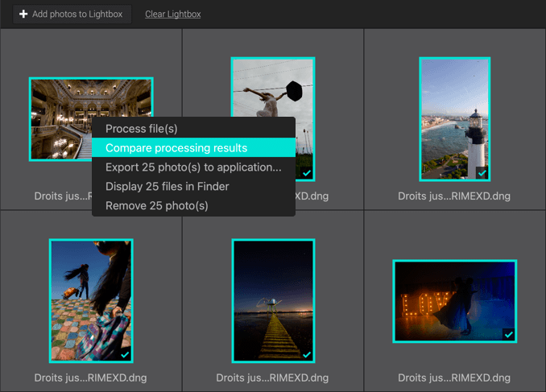The width and height of the screenshot is (546, 392).
Task: Choose Remove 25 photo(s) menu entry
Action: pyautogui.click(x=193, y=205)
